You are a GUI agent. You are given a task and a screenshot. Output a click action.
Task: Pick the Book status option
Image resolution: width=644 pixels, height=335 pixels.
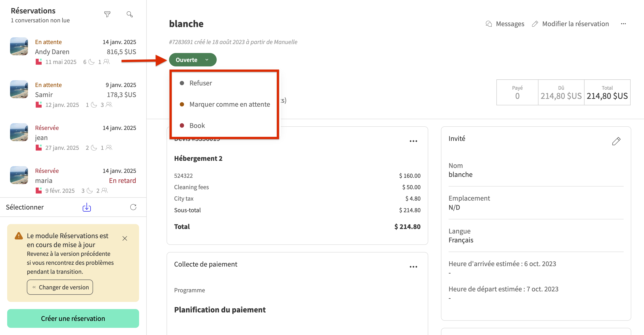point(197,125)
